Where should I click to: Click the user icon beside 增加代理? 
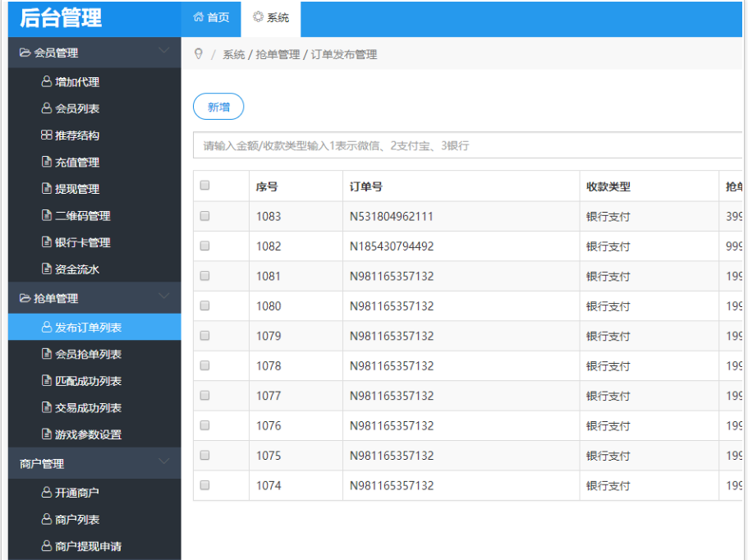coord(47,82)
